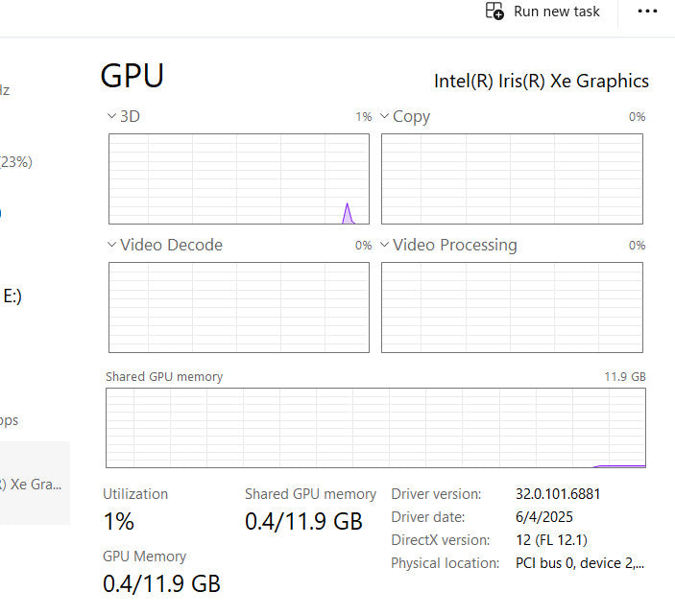This screenshot has width=675, height=616.
Task: Select the E: disk sidebar item
Action: [x=12, y=296]
